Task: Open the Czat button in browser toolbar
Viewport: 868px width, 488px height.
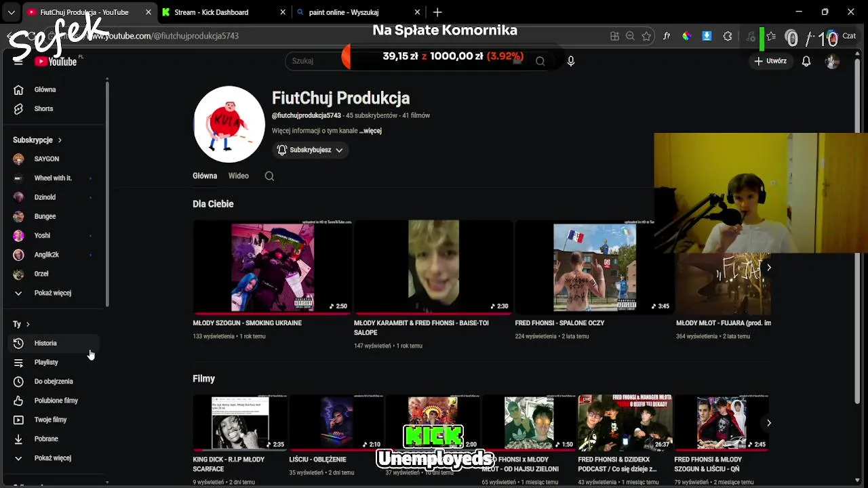Action: (841, 36)
